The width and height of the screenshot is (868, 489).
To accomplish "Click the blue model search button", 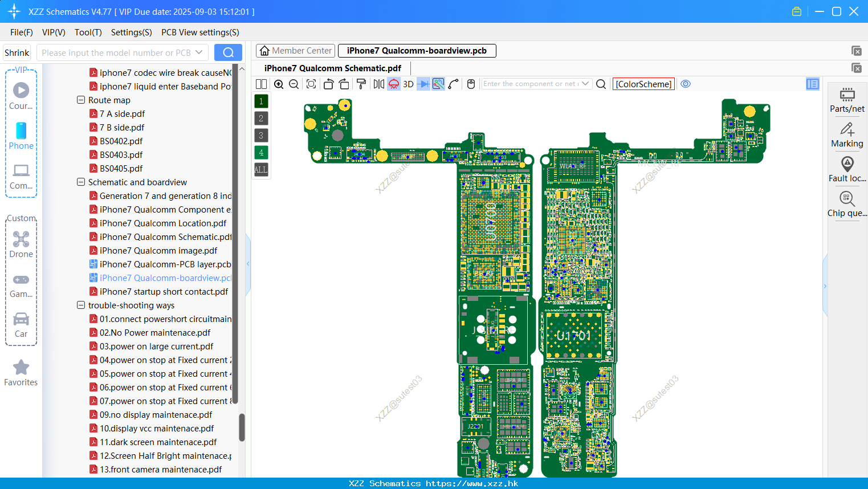I will point(228,52).
